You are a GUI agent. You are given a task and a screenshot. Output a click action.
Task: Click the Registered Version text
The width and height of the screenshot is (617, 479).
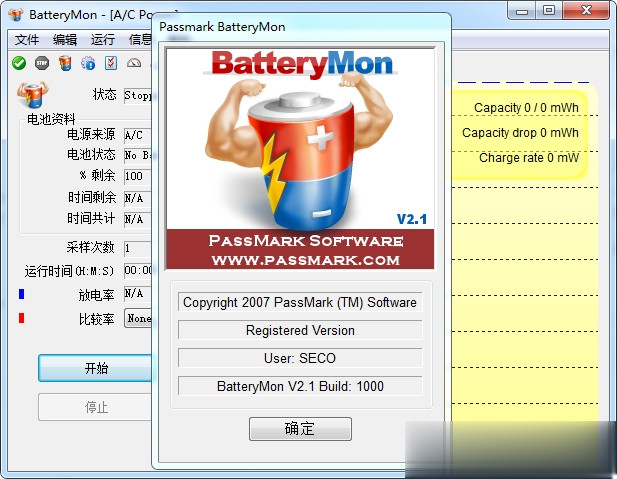[300, 330]
